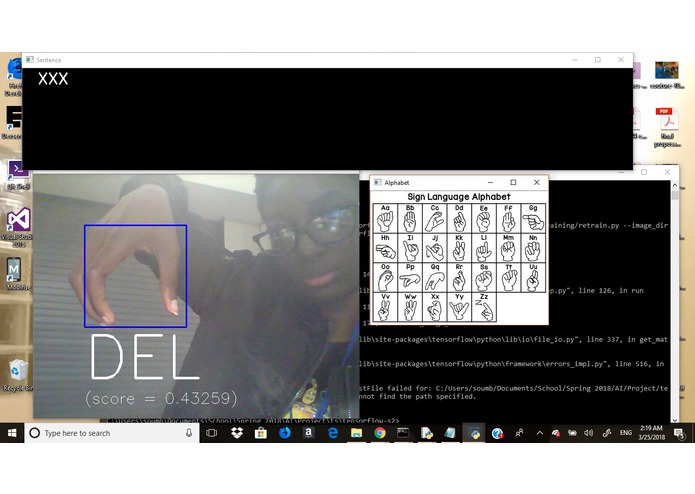Launch Google Chrome from the taskbar
This screenshot has width=695, height=494.
[x=380, y=433]
